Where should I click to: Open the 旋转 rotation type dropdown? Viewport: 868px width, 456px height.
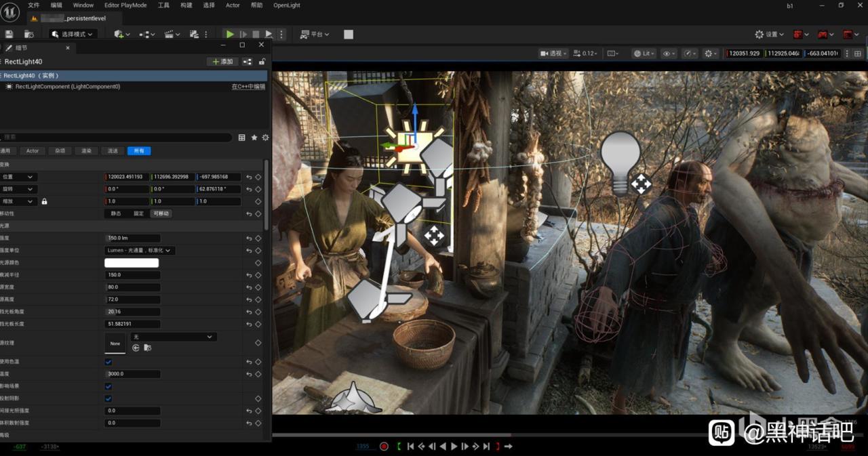pos(18,189)
